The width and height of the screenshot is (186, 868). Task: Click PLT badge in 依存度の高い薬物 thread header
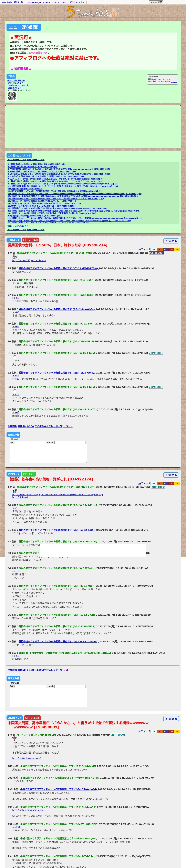(166, 483)
